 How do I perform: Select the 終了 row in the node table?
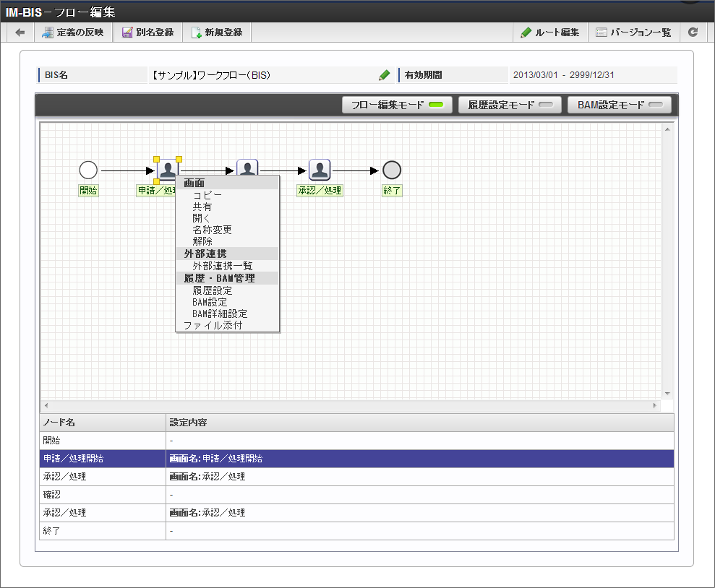pyautogui.click(x=356, y=531)
